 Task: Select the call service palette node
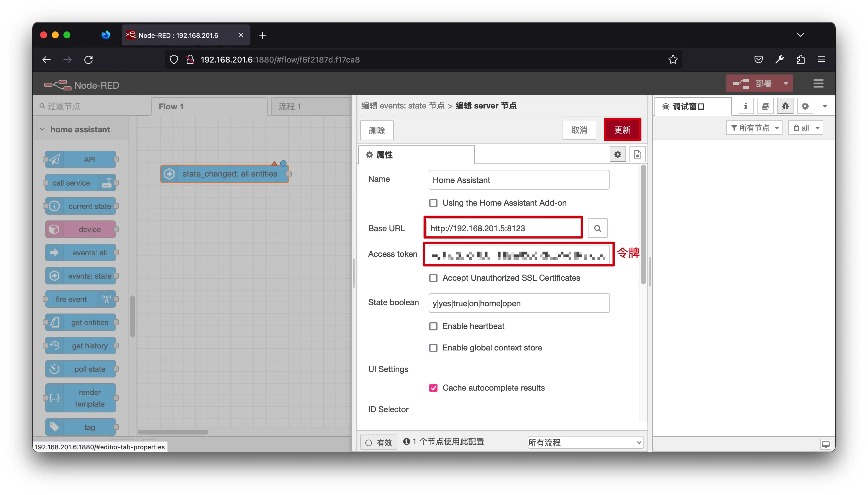tap(81, 183)
